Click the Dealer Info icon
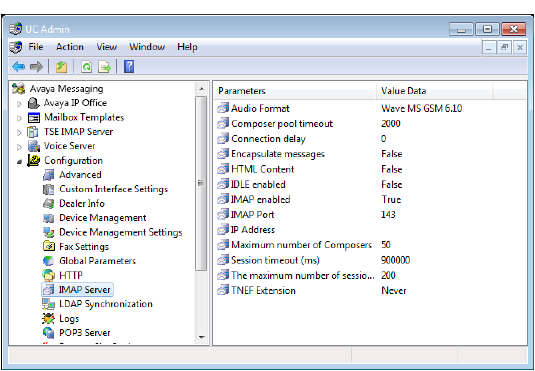The width and height of the screenshot is (535, 371). click(x=48, y=203)
